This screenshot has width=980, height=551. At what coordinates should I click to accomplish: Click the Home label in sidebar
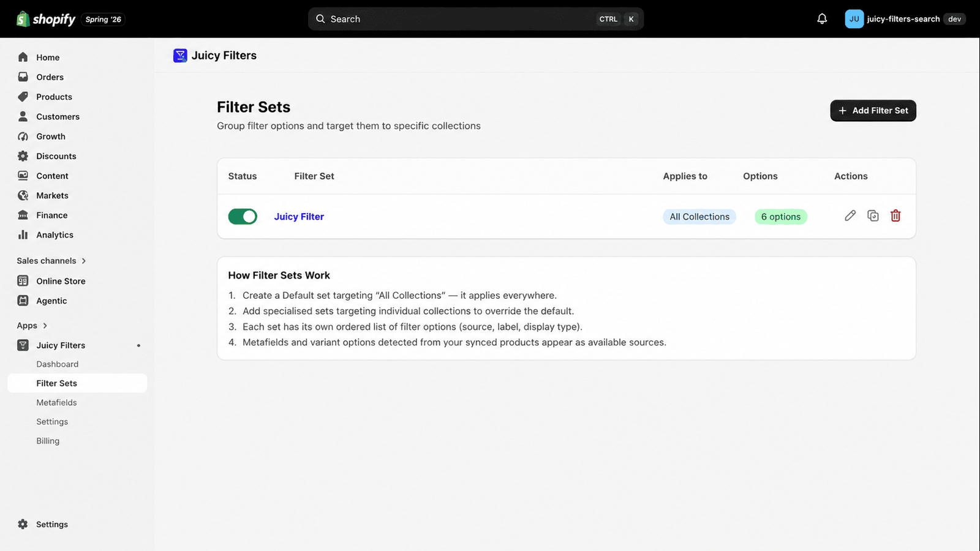point(48,58)
